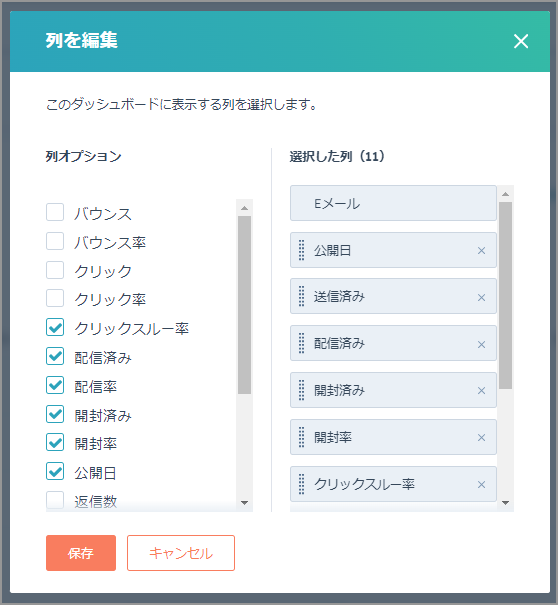Viewport: 558px width, 605px height.
Task: Click up arrow of column options scrollbar
Action: (x=244, y=208)
